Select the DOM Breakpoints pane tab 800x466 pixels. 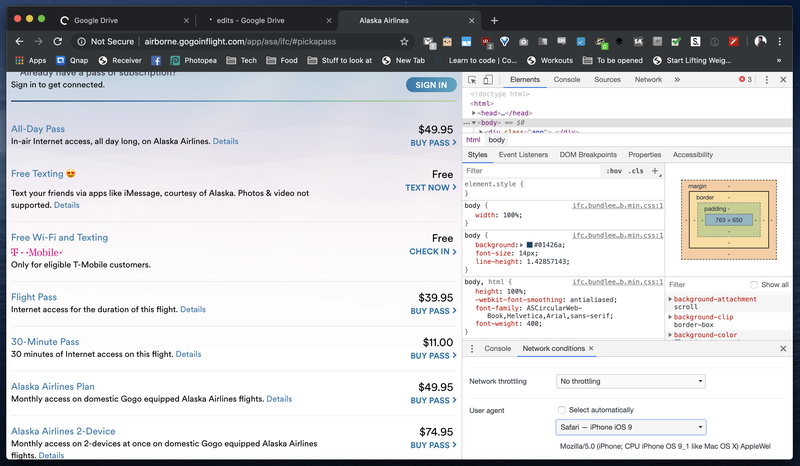[x=588, y=155]
